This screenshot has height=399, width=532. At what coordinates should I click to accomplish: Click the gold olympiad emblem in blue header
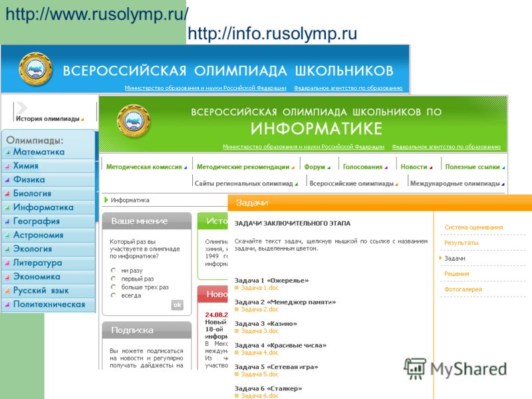point(35,69)
